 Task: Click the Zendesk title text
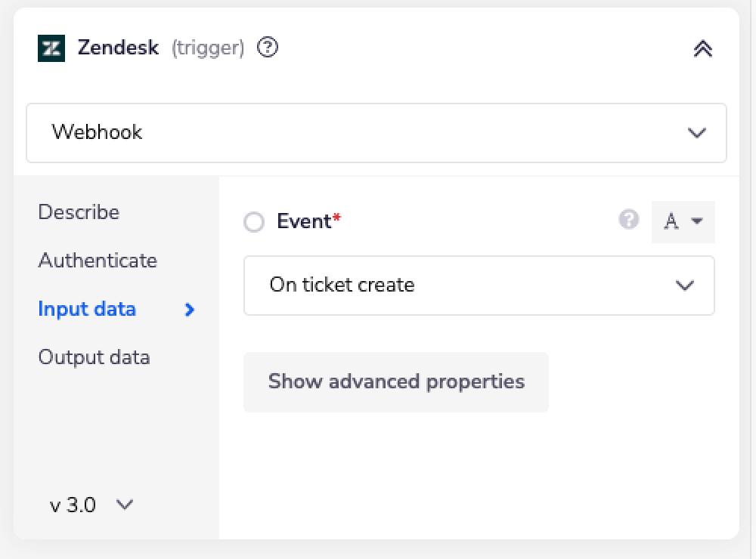[118, 48]
